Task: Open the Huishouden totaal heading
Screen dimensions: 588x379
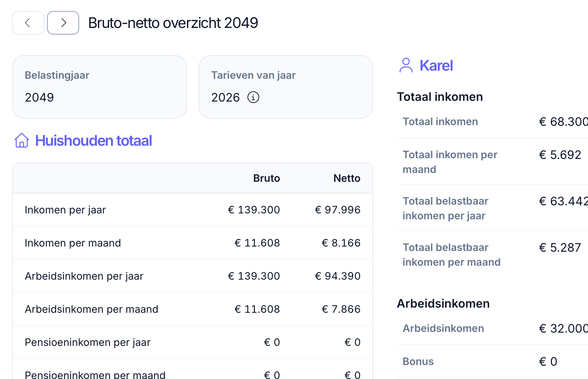Action: [x=93, y=141]
